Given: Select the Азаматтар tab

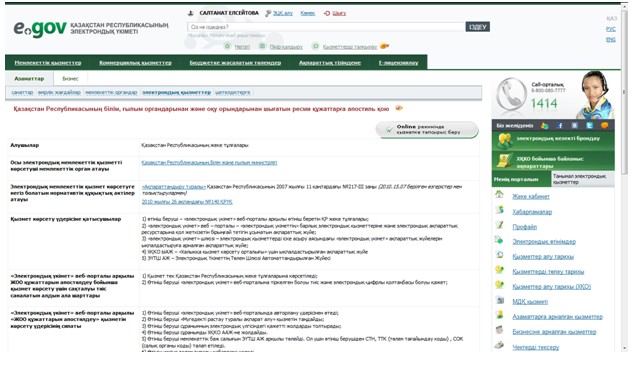Looking at the screenshot, I should pos(29,78).
